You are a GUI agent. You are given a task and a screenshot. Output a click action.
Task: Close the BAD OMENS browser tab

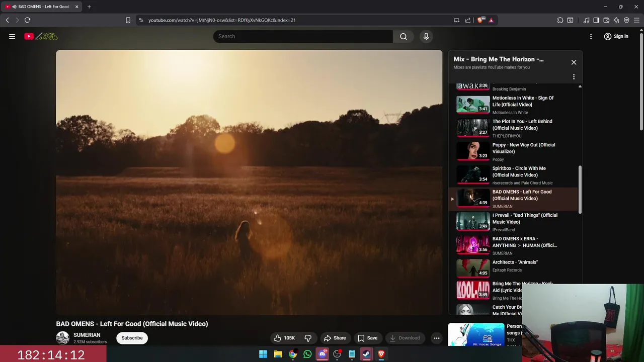(x=76, y=7)
